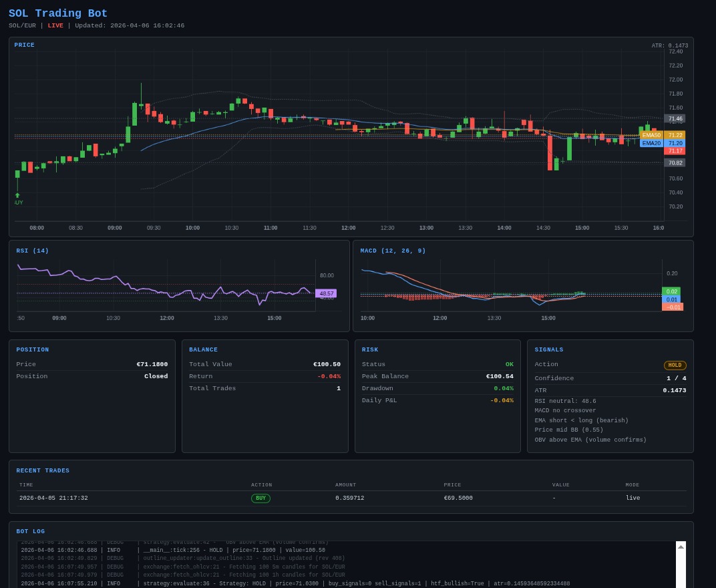Collapse the BOT LOG panel
Image resolution: width=716 pixels, height=588 pixels.
[x=30, y=531]
